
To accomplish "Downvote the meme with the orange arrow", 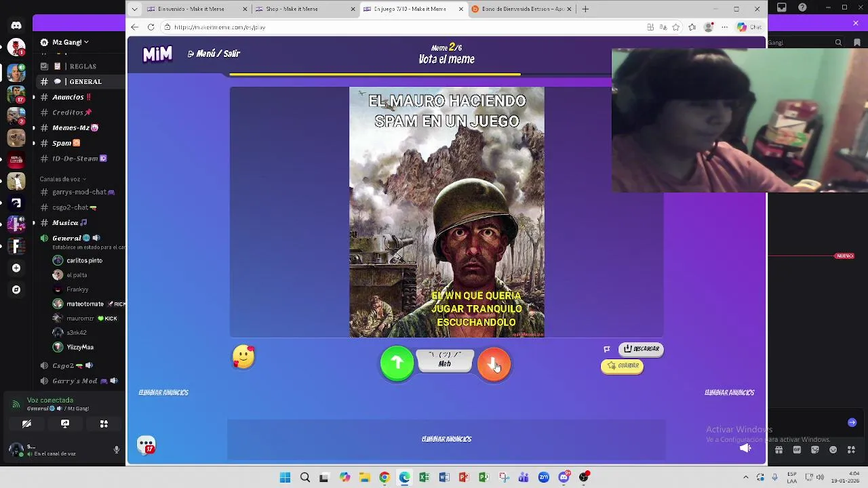I will click(494, 364).
